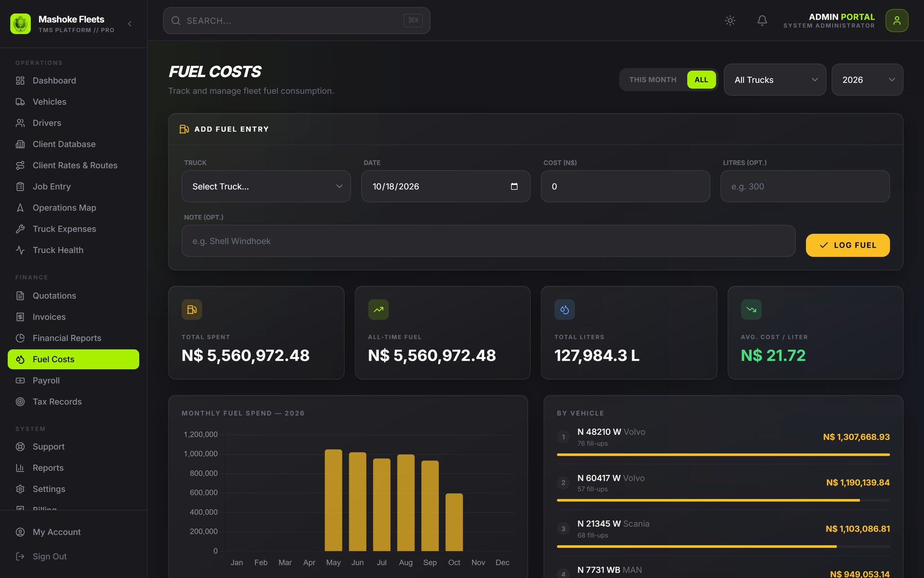Open Client Rates & Routes

pos(74,165)
